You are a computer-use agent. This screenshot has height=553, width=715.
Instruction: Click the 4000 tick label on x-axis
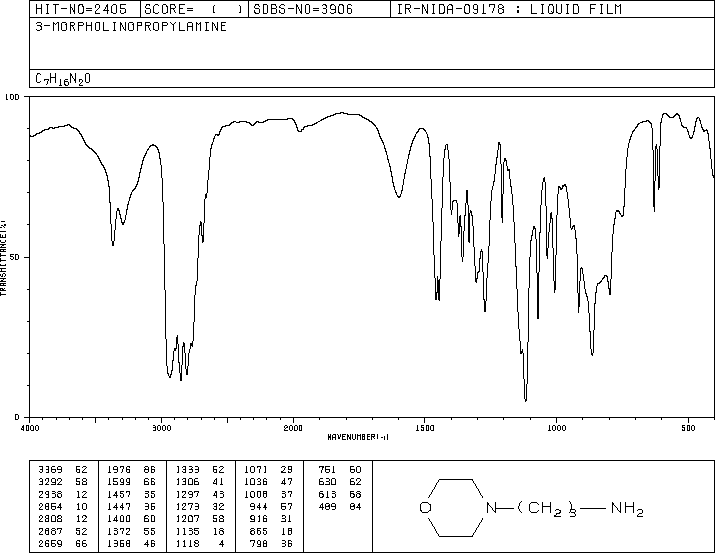tap(30, 428)
